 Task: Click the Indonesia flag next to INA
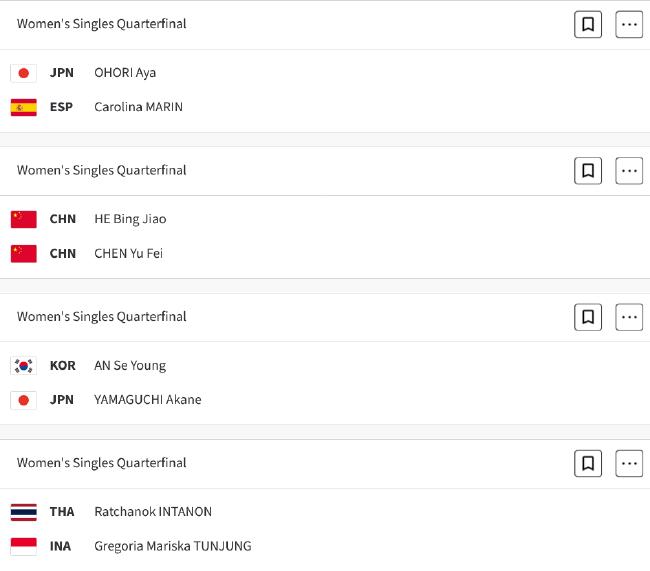click(x=24, y=546)
